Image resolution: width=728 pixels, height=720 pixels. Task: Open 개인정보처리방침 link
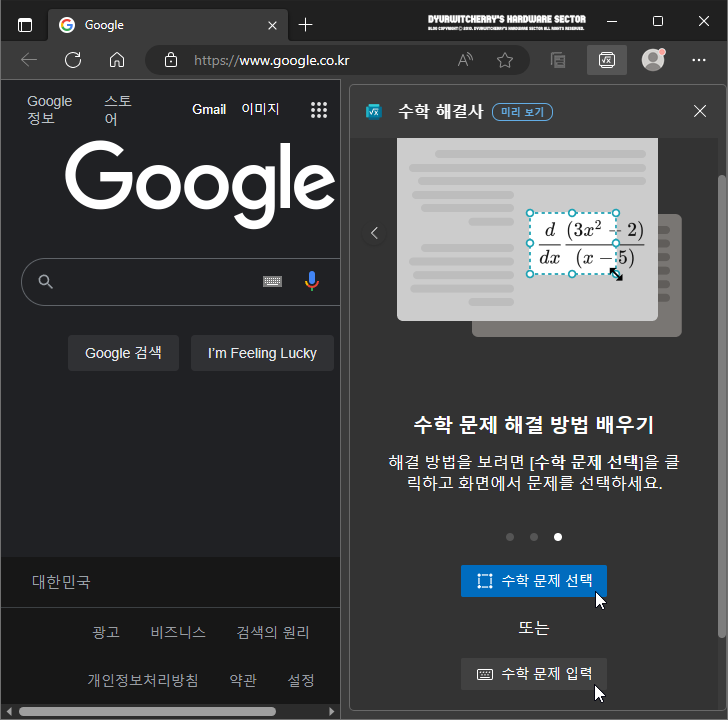point(143,680)
